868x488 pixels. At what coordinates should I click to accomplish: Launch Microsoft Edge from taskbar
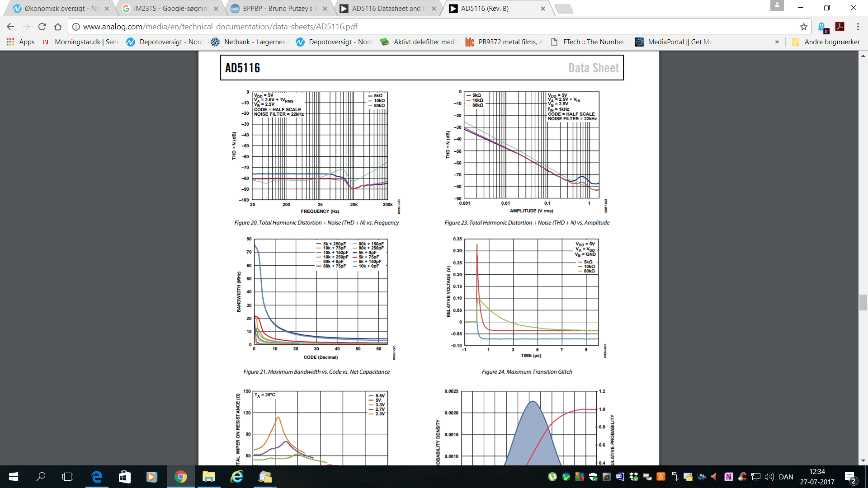click(x=97, y=477)
